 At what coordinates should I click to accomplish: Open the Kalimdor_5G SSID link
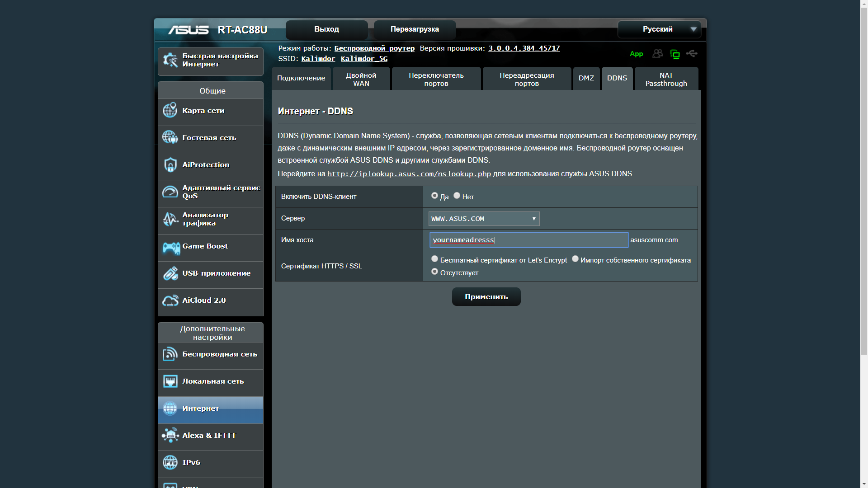(364, 59)
